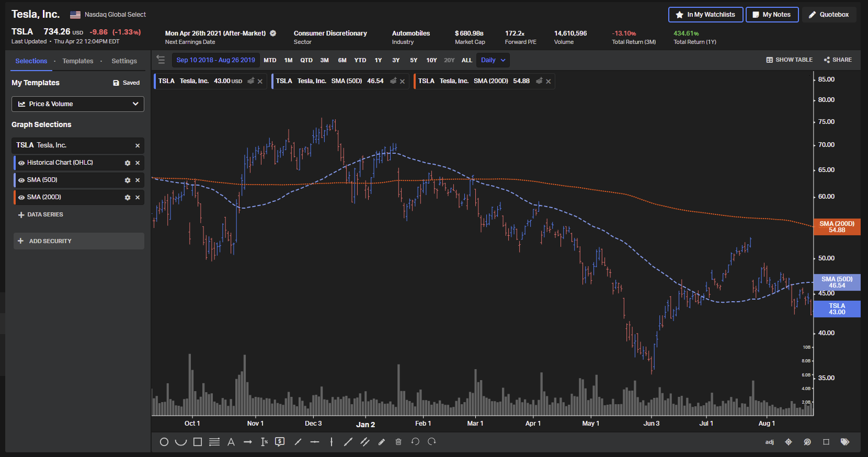
Task: Open the date range Sep 10 2018 - Aug 26 2019
Action: point(216,60)
